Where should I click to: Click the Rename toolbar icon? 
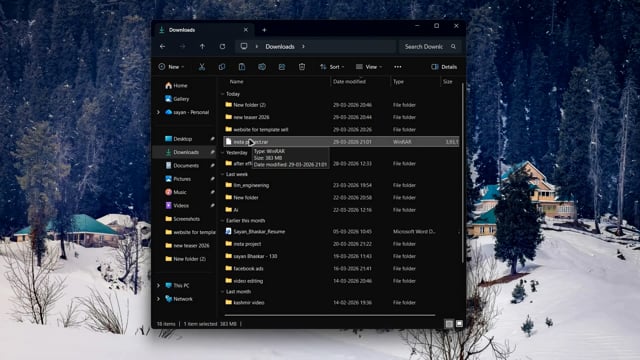point(262,67)
